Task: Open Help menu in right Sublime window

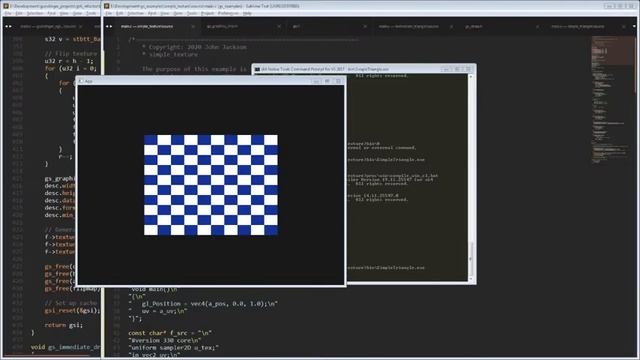Action: click(247, 13)
